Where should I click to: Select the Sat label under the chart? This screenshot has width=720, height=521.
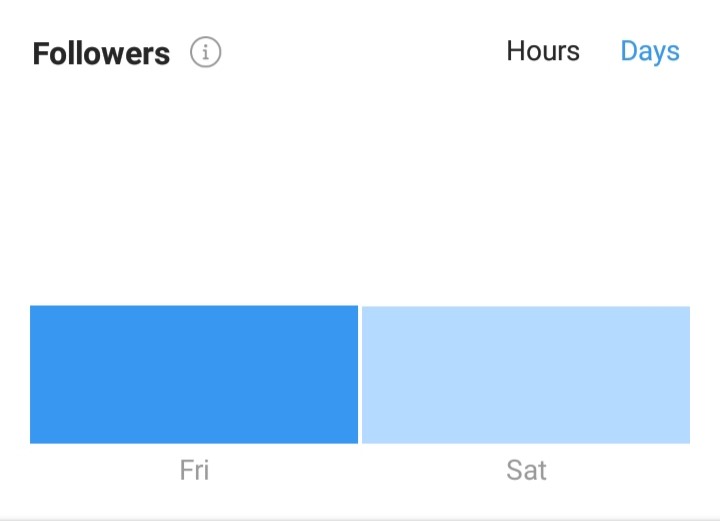[526, 470]
